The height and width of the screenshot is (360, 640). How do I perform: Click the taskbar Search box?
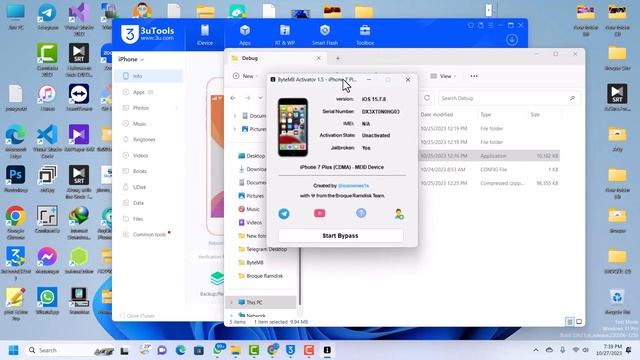pyautogui.click(x=69, y=350)
